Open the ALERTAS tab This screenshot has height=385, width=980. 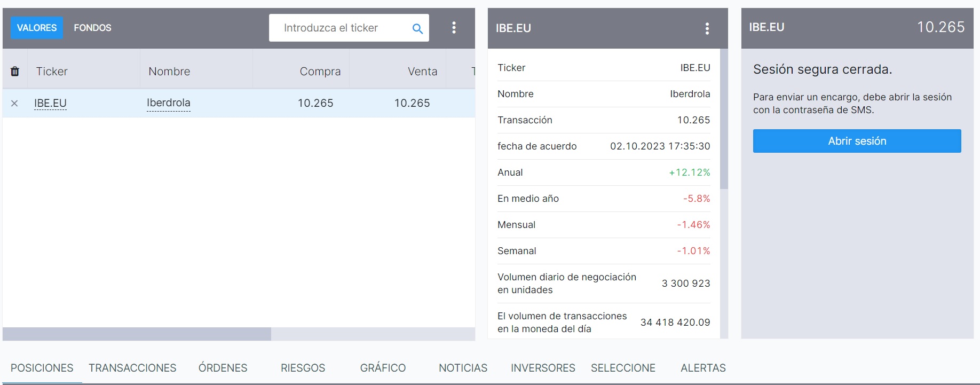click(x=703, y=368)
